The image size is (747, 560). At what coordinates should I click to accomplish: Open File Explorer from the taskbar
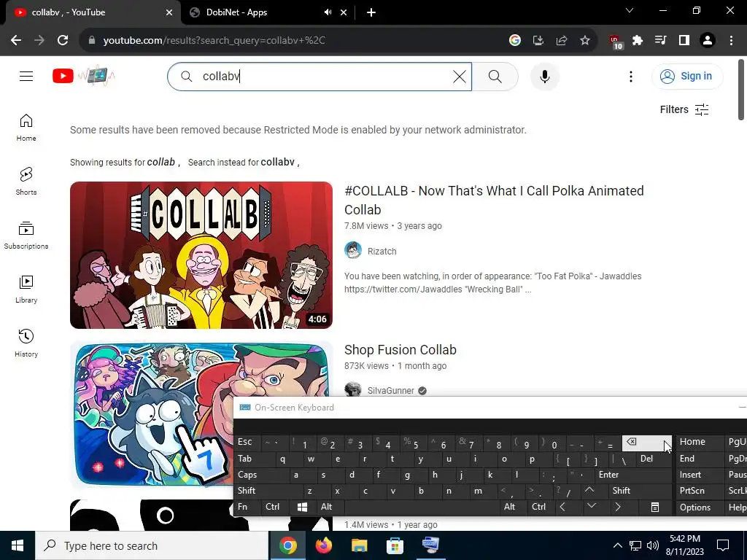(359, 545)
